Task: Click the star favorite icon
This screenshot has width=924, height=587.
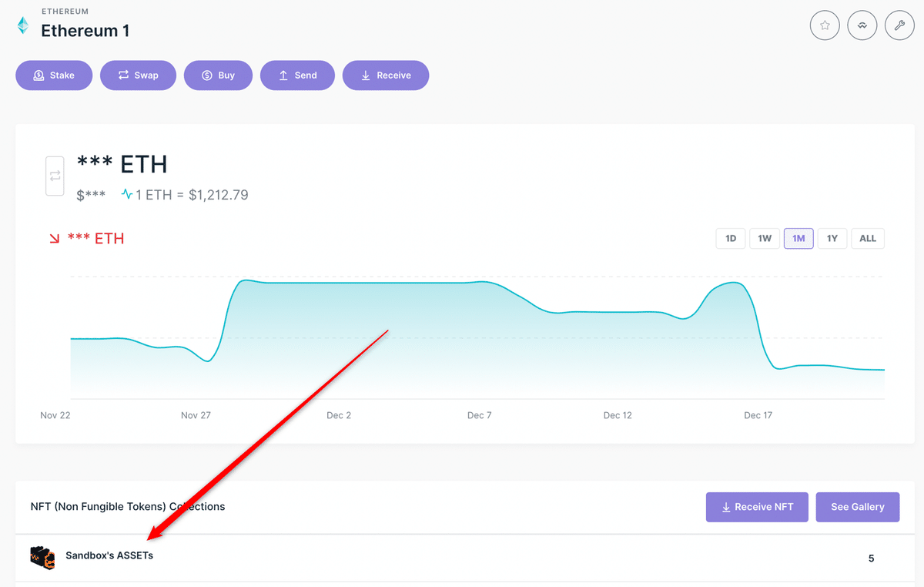Action: (x=825, y=25)
